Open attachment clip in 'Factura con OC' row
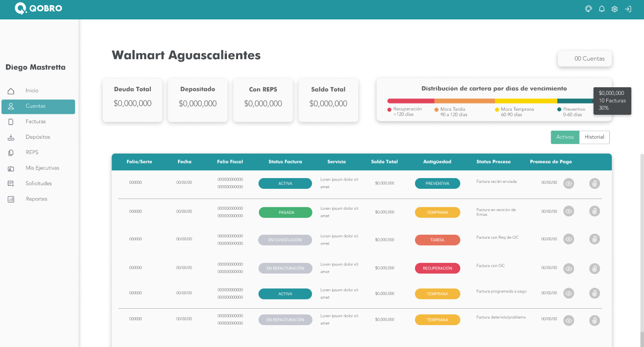Viewport: 644px width, 347px height. click(594, 268)
